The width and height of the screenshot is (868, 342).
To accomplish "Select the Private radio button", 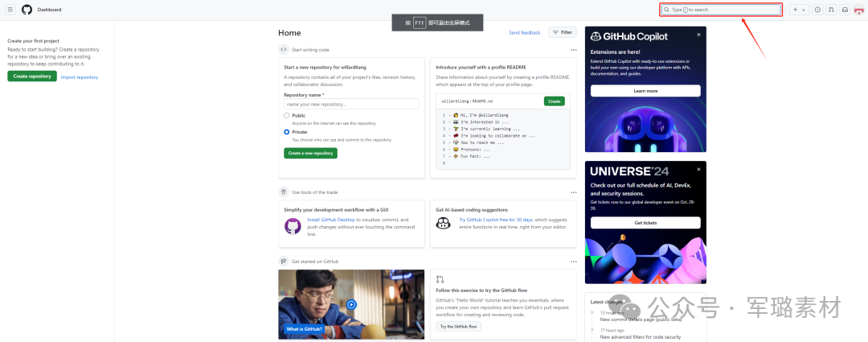I will (x=287, y=132).
